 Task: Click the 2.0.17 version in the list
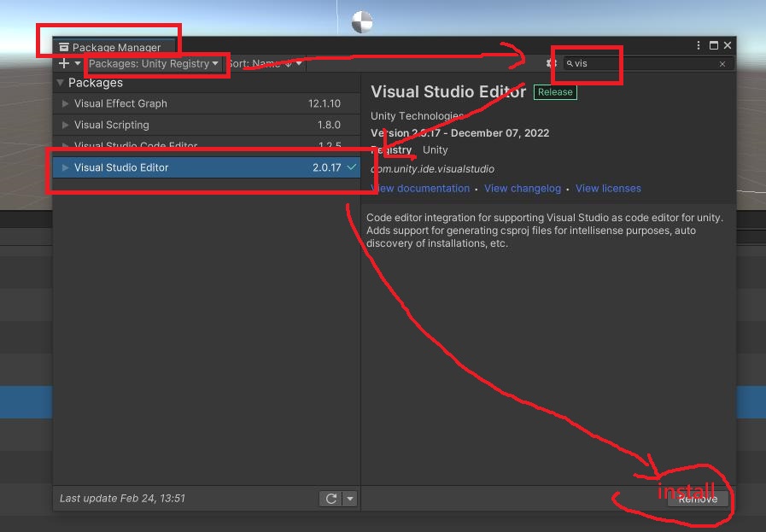[327, 167]
